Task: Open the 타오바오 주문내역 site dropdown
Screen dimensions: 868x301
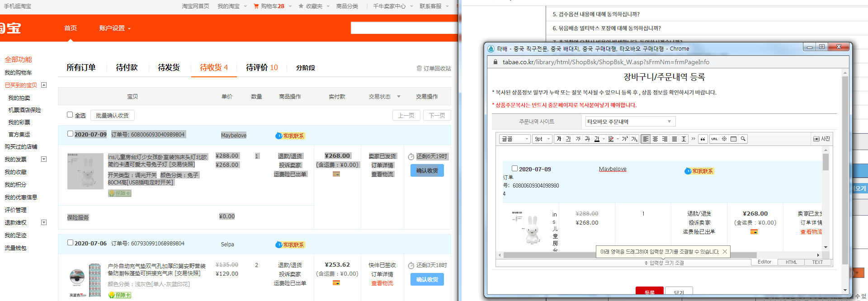Action: click(630, 122)
